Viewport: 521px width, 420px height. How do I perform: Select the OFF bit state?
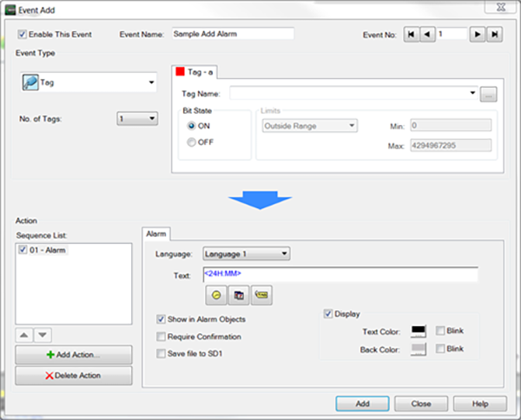(191, 142)
